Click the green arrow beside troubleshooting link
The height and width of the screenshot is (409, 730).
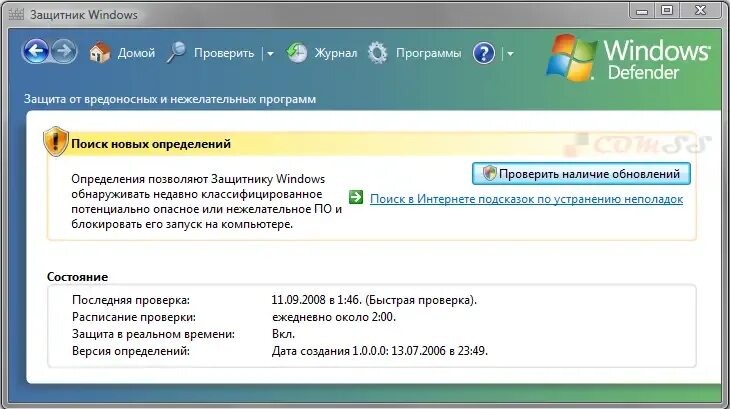coord(356,197)
